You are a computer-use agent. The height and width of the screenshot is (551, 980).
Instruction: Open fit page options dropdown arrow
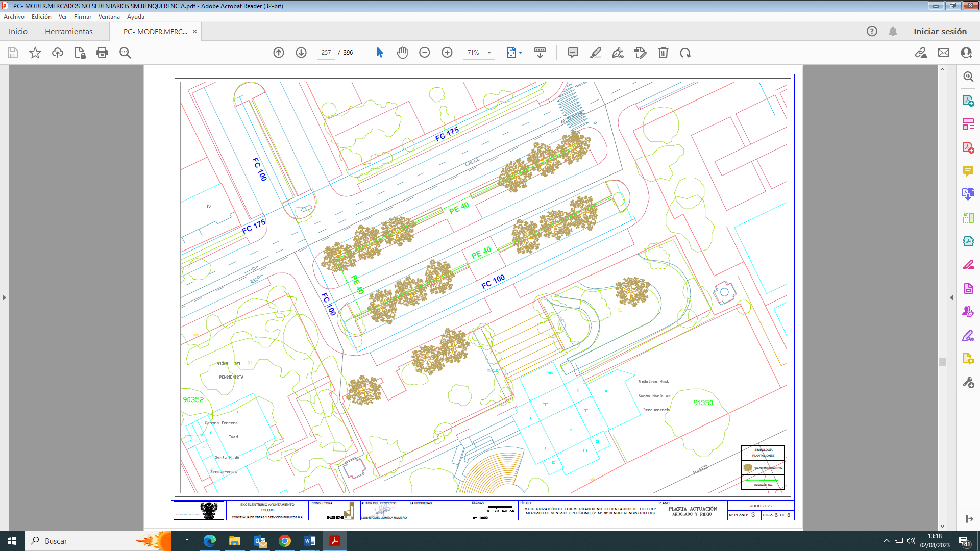point(521,53)
